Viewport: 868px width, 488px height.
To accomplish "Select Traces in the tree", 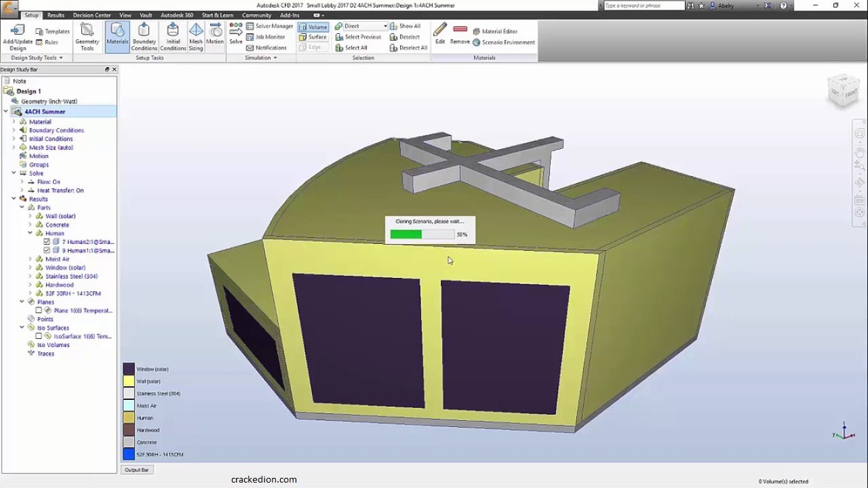I will [45, 354].
